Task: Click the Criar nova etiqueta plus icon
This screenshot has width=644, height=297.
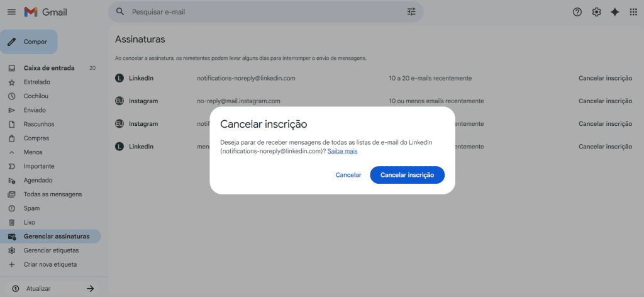Action: click(x=12, y=264)
